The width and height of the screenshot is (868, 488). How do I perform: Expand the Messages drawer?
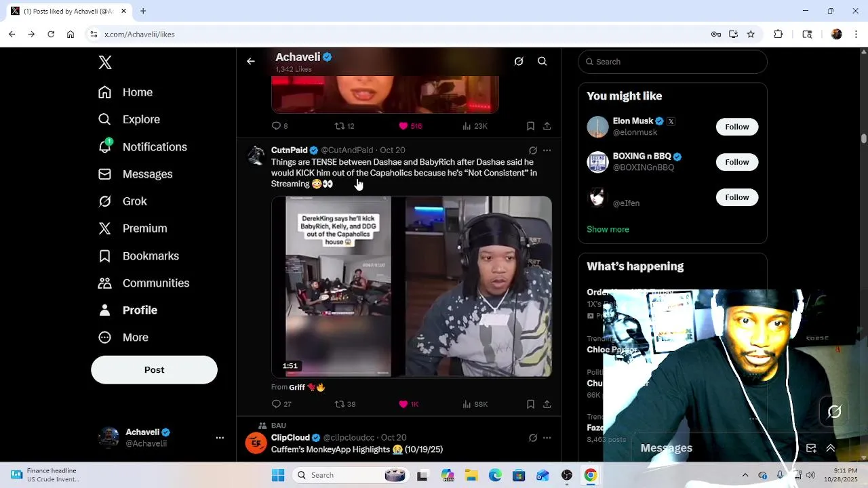pyautogui.click(x=830, y=448)
